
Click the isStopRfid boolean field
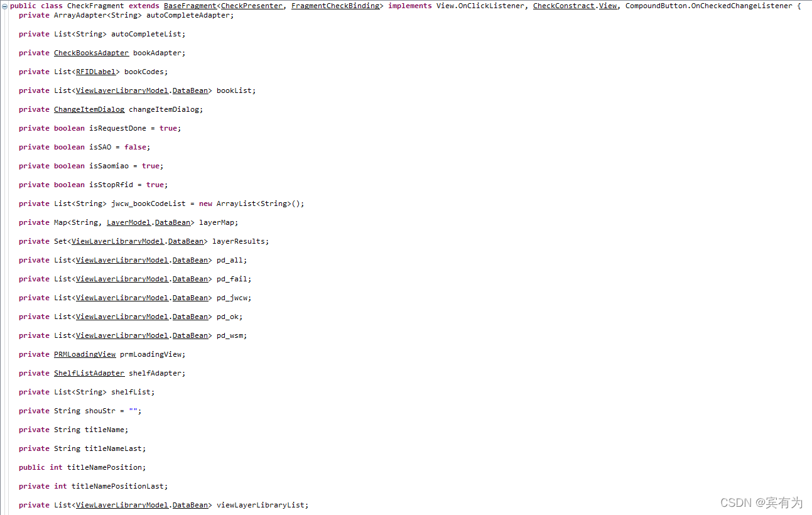(x=111, y=185)
